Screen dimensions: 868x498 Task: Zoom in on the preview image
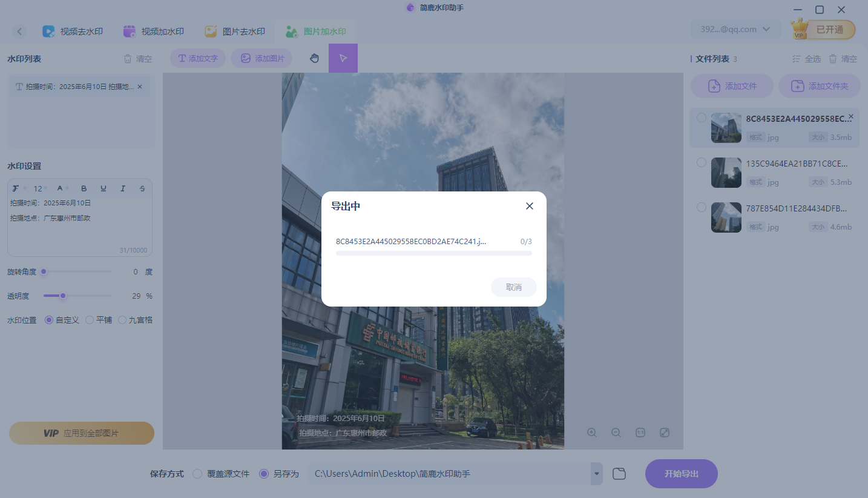(591, 433)
